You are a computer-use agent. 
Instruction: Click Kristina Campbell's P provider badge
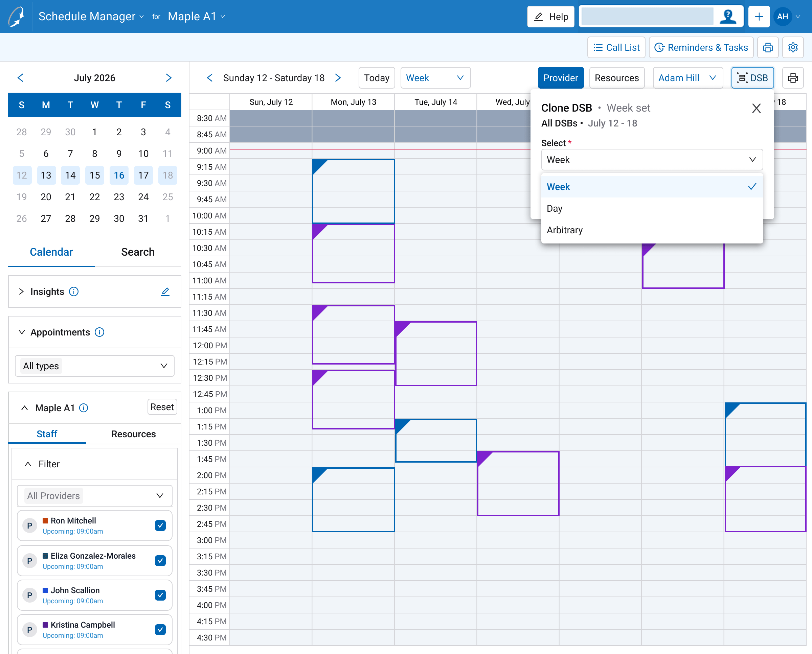[30, 630]
